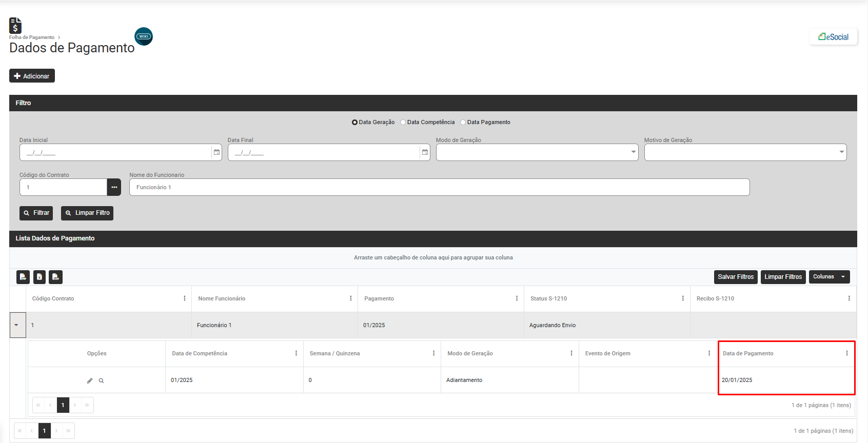The height and width of the screenshot is (443, 868).
Task: Select the Data Competência radio option
Action: [x=403, y=123]
